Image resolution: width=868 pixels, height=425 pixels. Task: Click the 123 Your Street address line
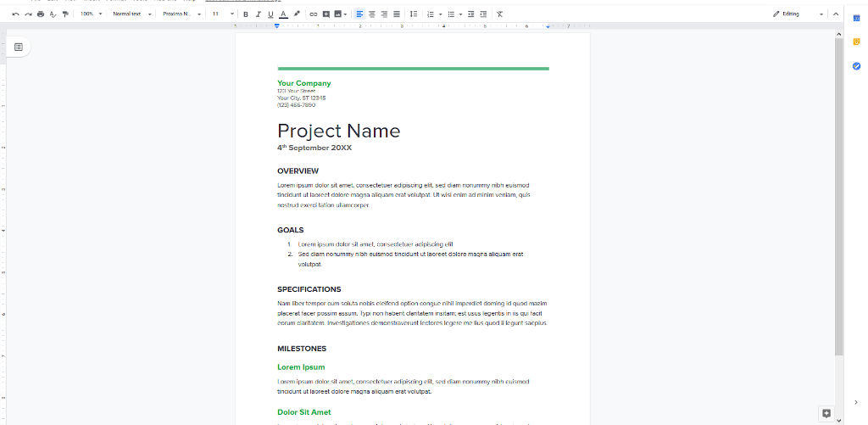click(x=296, y=91)
